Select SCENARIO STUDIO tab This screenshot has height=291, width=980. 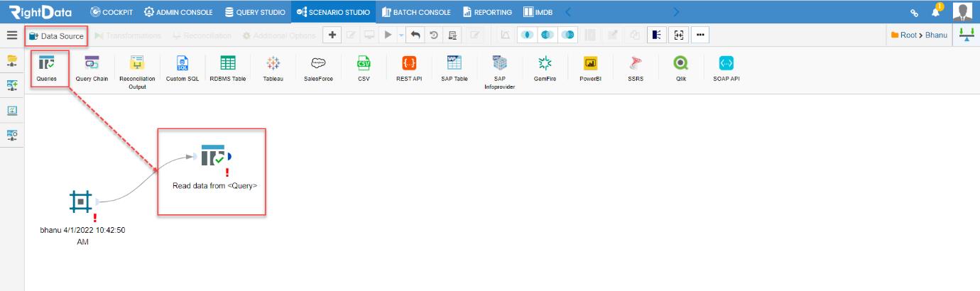click(333, 11)
